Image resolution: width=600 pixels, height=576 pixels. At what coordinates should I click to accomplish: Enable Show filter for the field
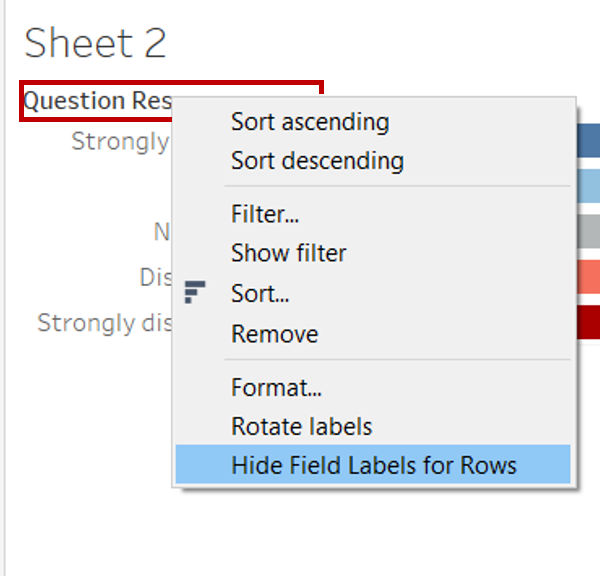click(288, 253)
